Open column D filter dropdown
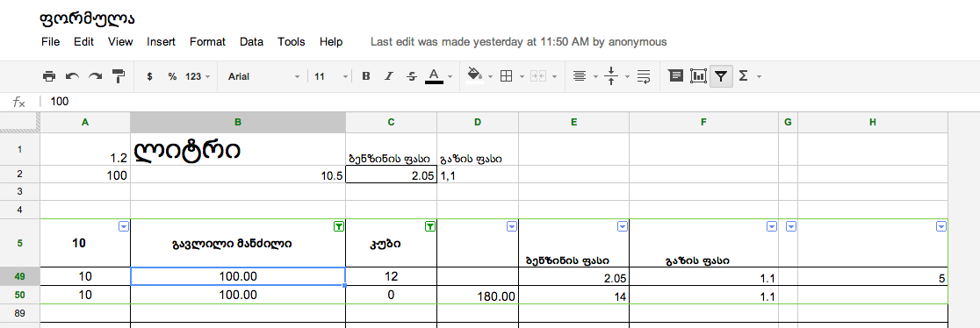Image resolution: width=980 pixels, height=328 pixels. click(511, 227)
